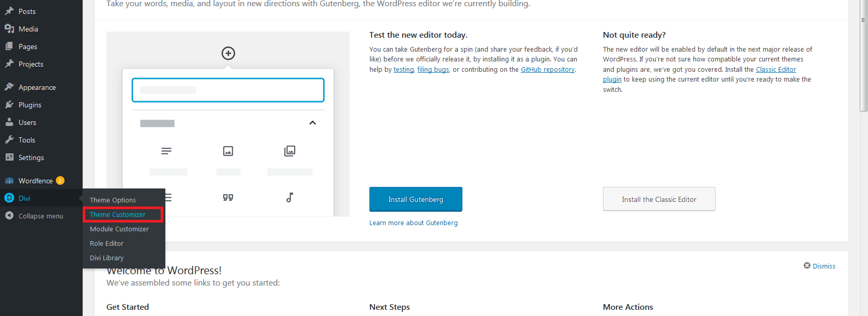This screenshot has width=868, height=316.
Task: Click the Settings sliders icon
Action: (9, 157)
